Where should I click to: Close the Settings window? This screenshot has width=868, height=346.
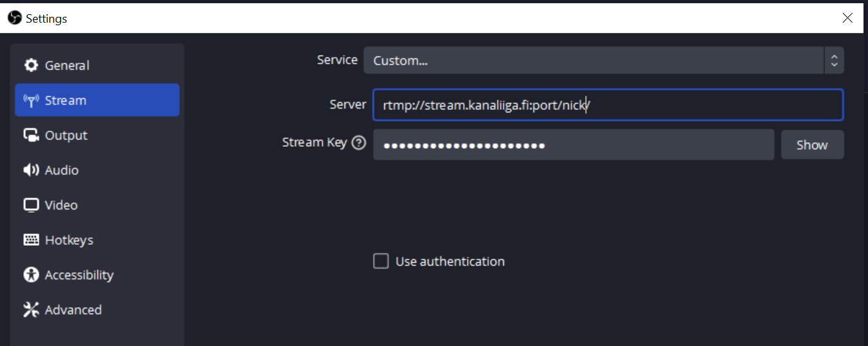pos(847,18)
